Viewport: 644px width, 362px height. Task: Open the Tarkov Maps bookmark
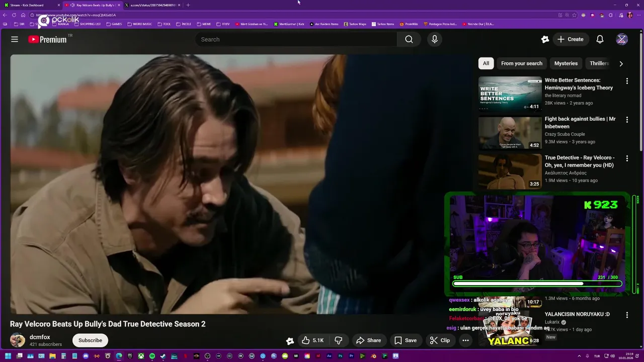355,24
